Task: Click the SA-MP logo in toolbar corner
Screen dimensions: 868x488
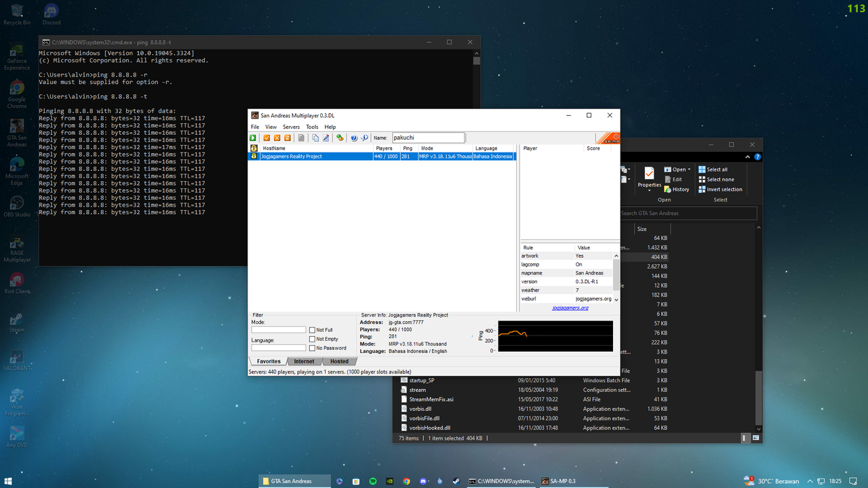Action: (x=608, y=138)
